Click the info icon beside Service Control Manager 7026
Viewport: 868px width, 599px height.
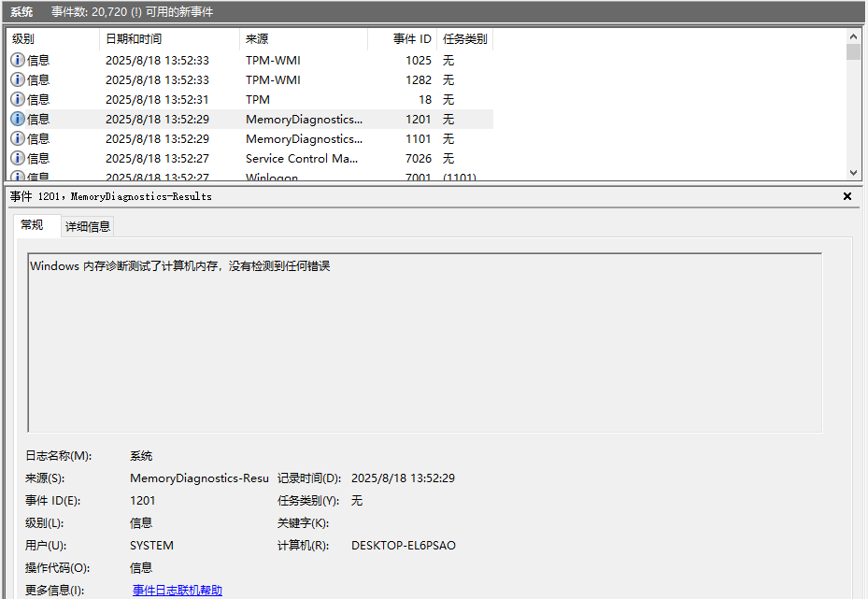coord(19,158)
